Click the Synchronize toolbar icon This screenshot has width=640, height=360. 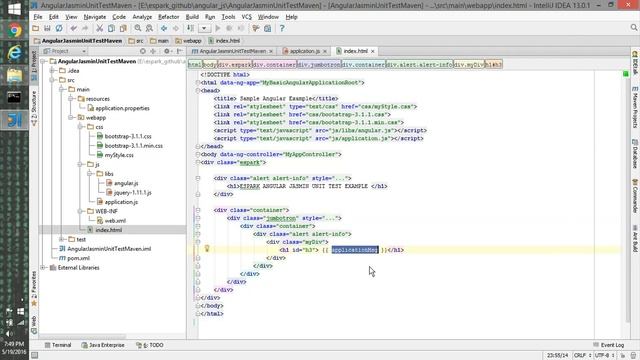[59, 28]
